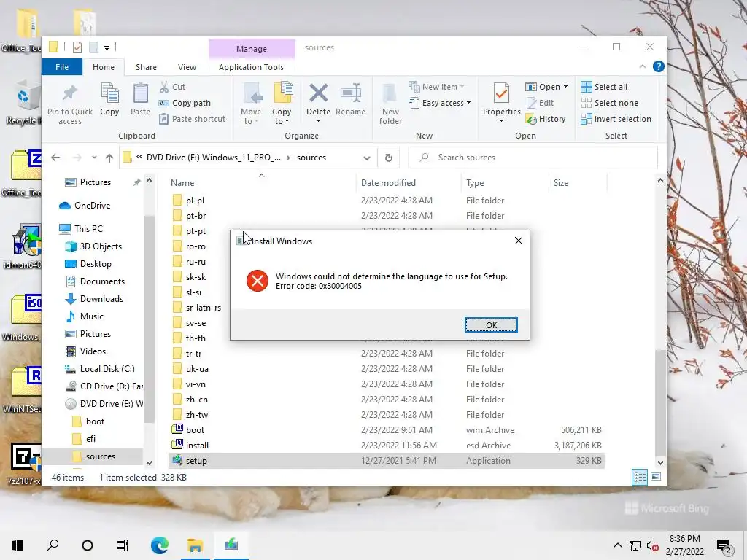Switch to details view icon

[640, 477]
